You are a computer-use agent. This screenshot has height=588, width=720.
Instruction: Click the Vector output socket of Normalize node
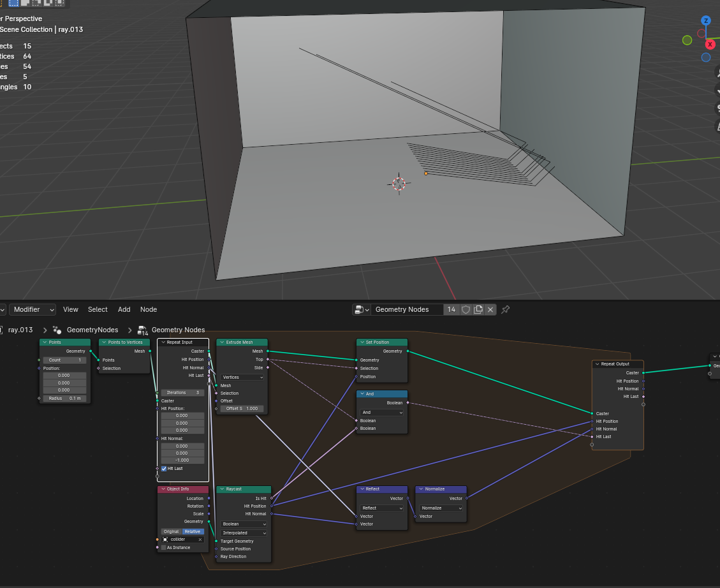coord(467,498)
